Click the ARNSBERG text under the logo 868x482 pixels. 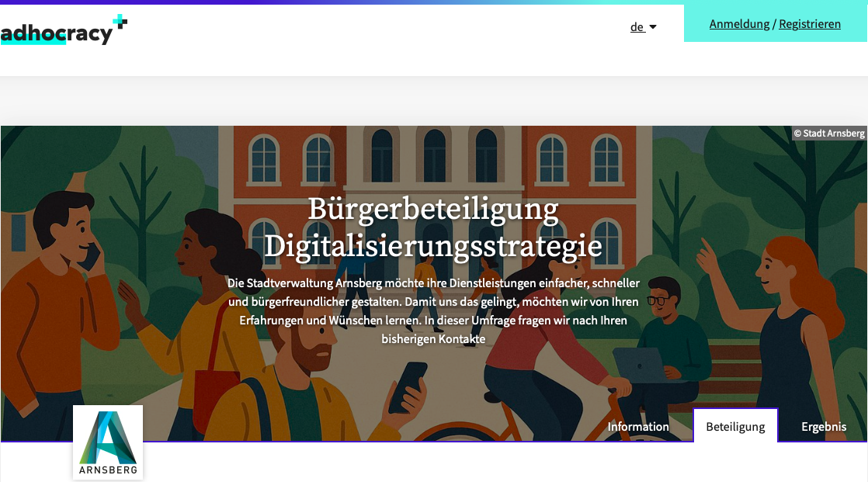coord(108,470)
